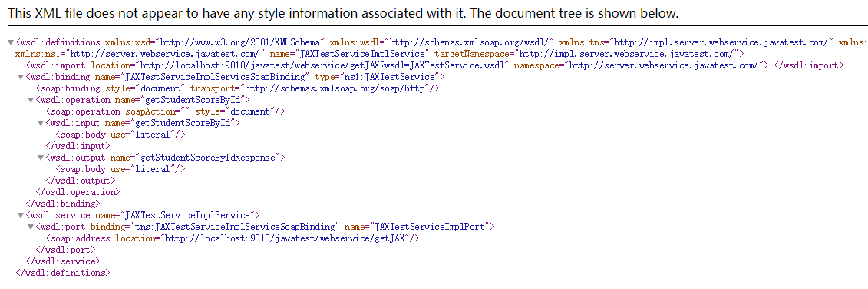This screenshot has height=289, width=868.
Task: Click the closing </wsdl:output> tag
Action: 81,181
